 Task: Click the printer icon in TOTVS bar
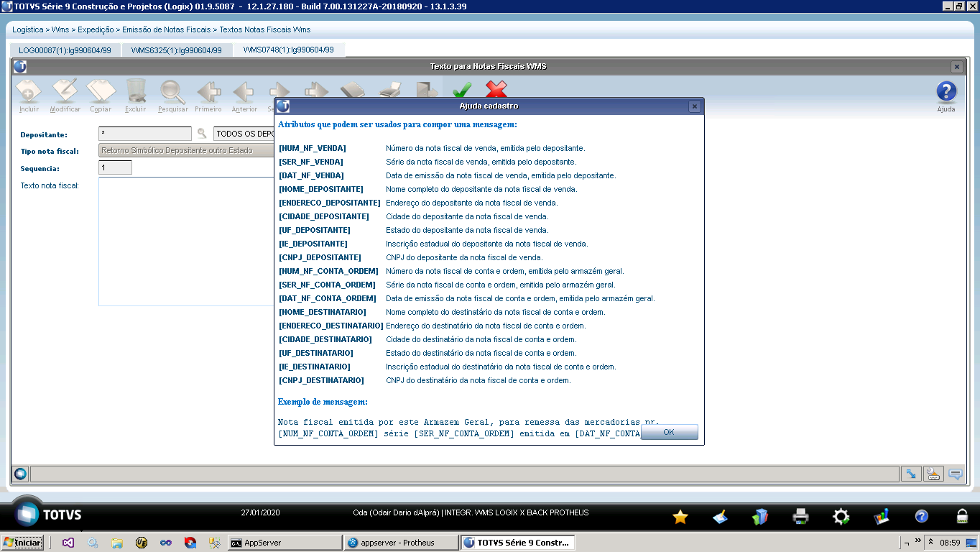click(x=800, y=516)
